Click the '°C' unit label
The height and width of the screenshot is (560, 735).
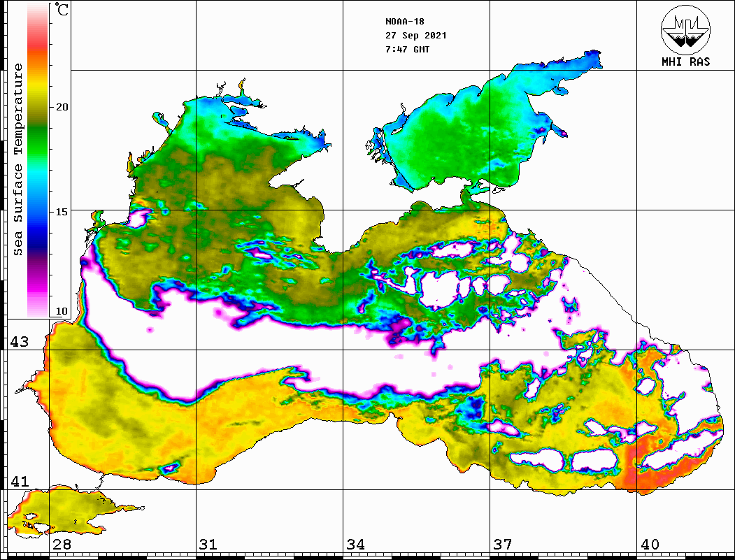click(x=62, y=9)
